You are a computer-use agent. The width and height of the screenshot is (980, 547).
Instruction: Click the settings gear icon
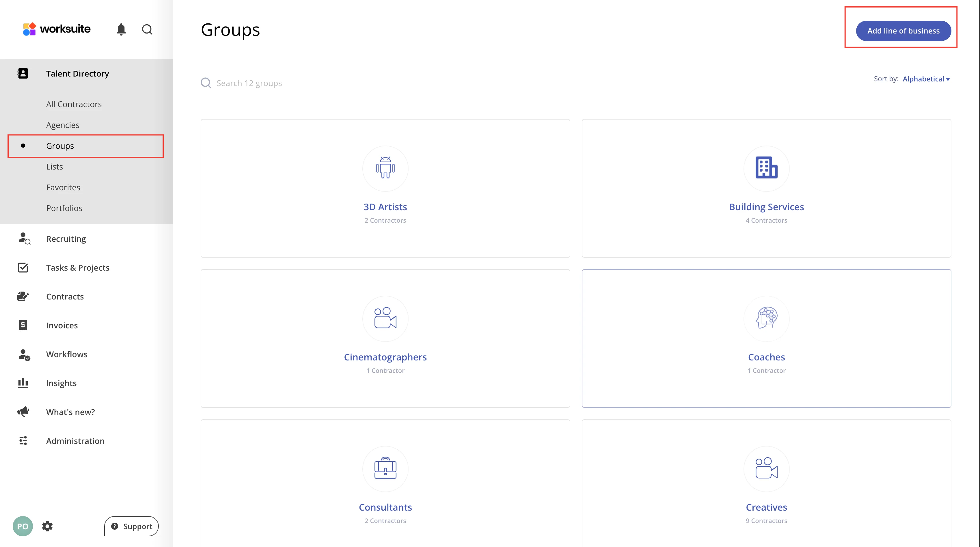point(47,526)
